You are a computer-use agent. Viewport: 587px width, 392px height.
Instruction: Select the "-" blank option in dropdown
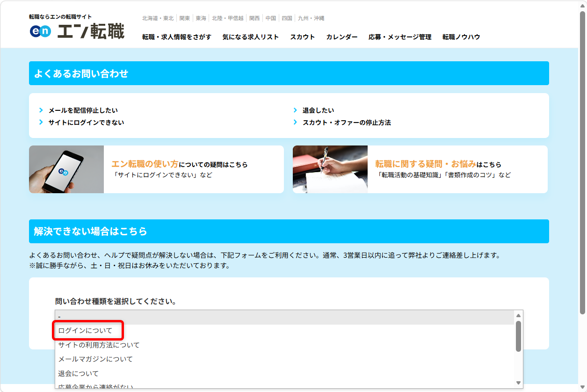(284, 317)
